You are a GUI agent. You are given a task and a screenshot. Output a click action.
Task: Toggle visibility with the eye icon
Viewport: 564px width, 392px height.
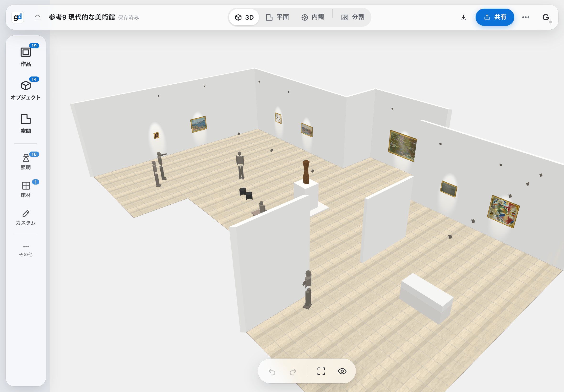(342, 371)
